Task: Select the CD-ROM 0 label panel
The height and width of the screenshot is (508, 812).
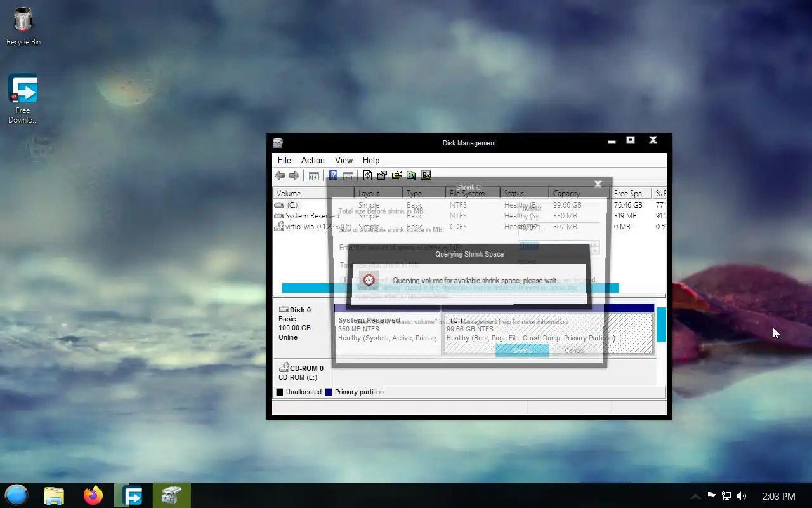Action: (302, 372)
